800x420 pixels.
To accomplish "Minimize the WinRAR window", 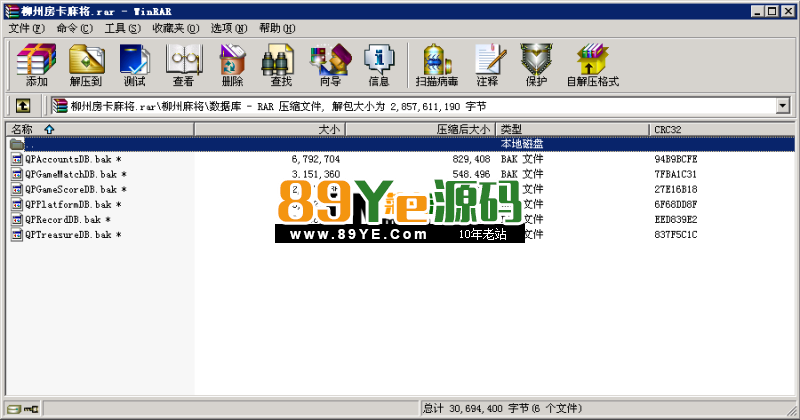I will point(758,11).
